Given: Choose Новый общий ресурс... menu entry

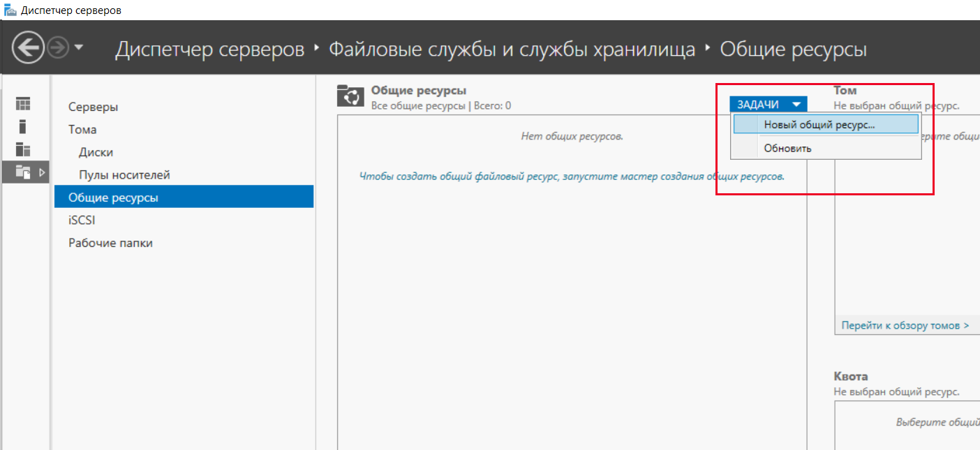Looking at the screenshot, I should click(826, 125).
